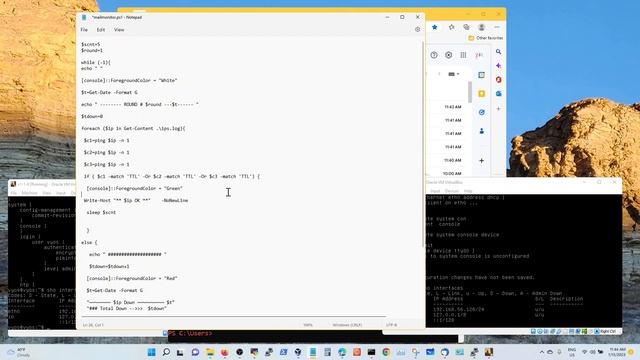Open the View menu in Notepad
Screen dimensions: 640x360
click(119, 30)
